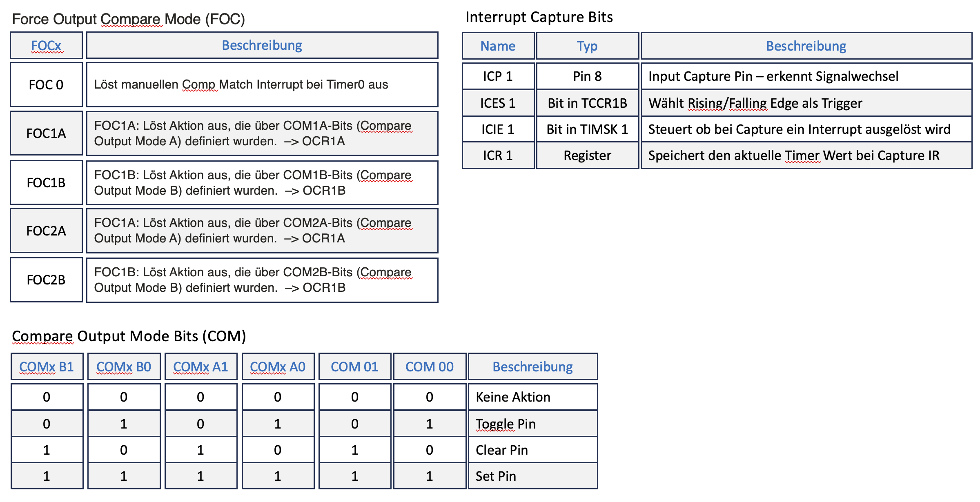
Task: Select the "Toggle Pin" description cell
Action: coord(532,424)
